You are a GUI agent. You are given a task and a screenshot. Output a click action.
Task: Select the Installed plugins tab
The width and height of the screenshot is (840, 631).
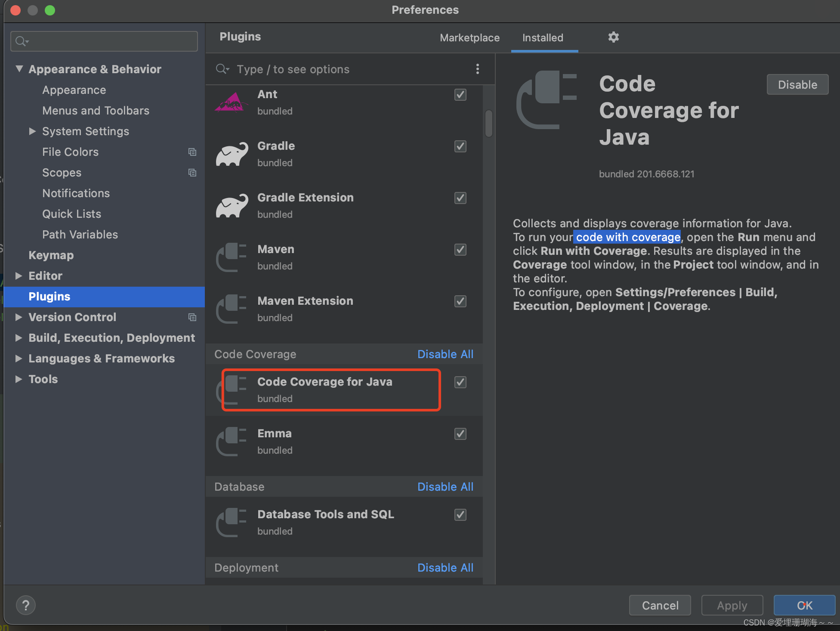pyautogui.click(x=543, y=38)
